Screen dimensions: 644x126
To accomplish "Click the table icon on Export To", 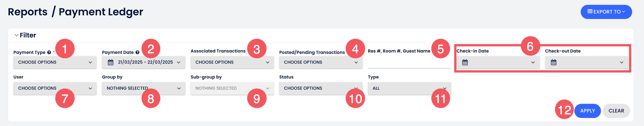I will (590, 12).
